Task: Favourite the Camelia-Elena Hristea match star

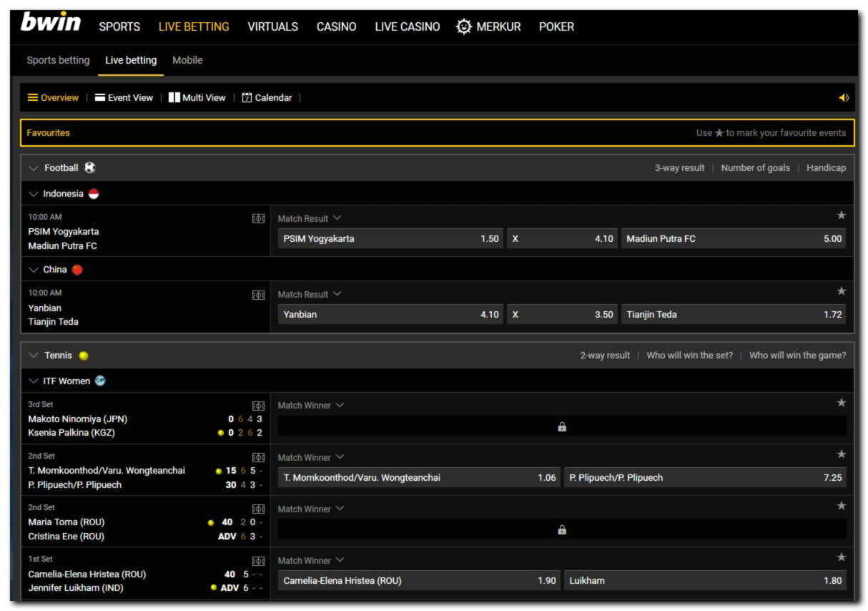Action: tap(841, 557)
